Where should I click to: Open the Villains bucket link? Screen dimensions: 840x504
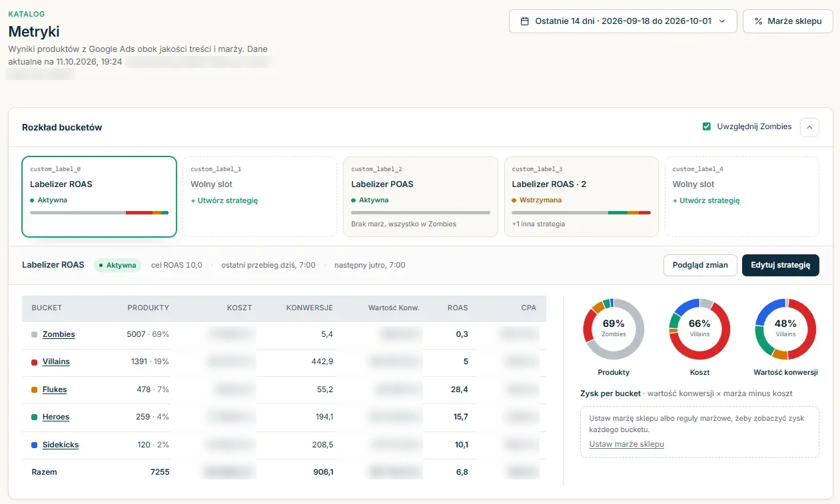tap(56, 362)
